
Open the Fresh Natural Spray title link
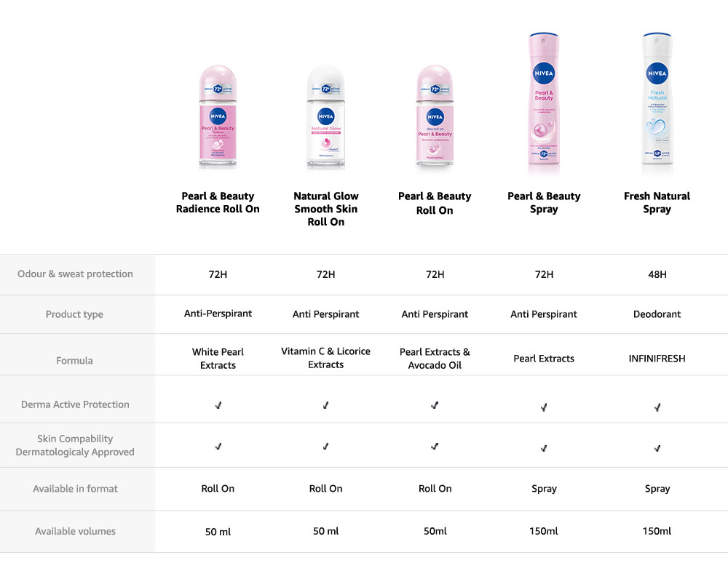[x=657, y=202]
